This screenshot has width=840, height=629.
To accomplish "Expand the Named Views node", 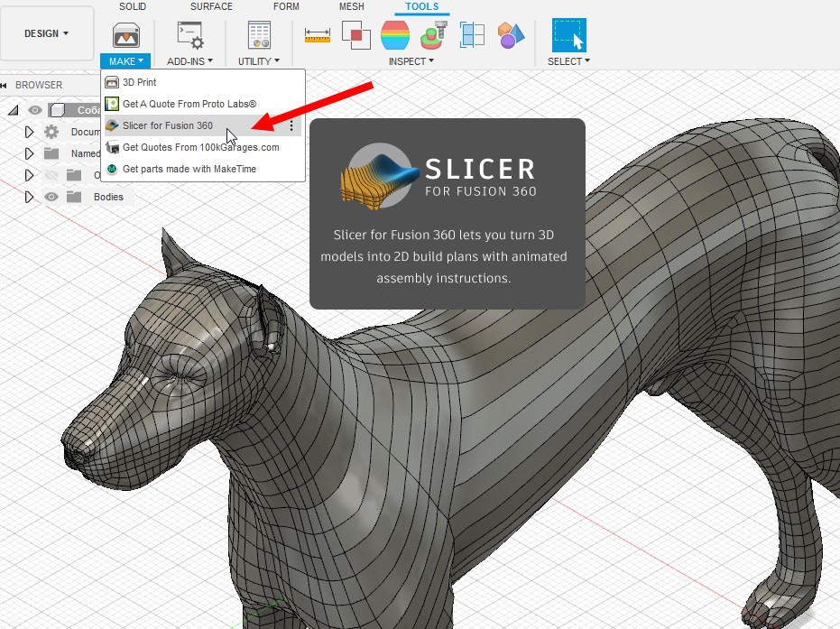I will point(29,153).
